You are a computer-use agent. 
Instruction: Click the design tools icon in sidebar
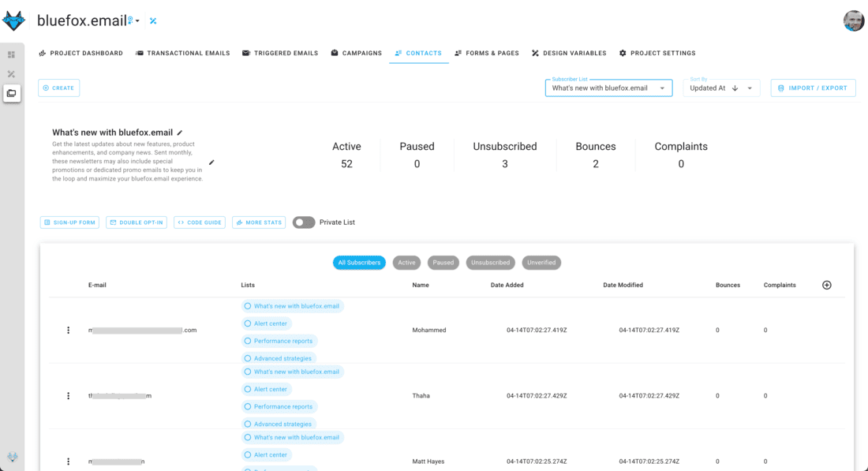[x=11, y=74]
